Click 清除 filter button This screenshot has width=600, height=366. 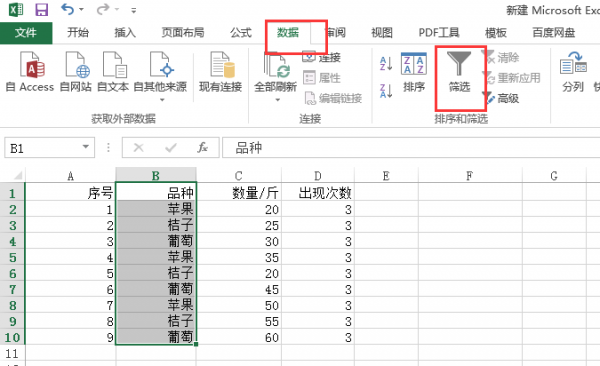click(x=501, y=58)
